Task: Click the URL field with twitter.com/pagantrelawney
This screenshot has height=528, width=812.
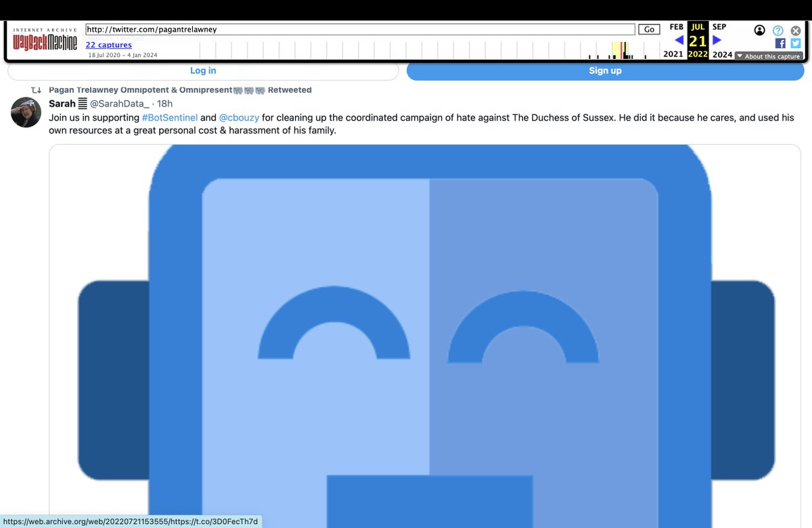Action: click(360, 30)
